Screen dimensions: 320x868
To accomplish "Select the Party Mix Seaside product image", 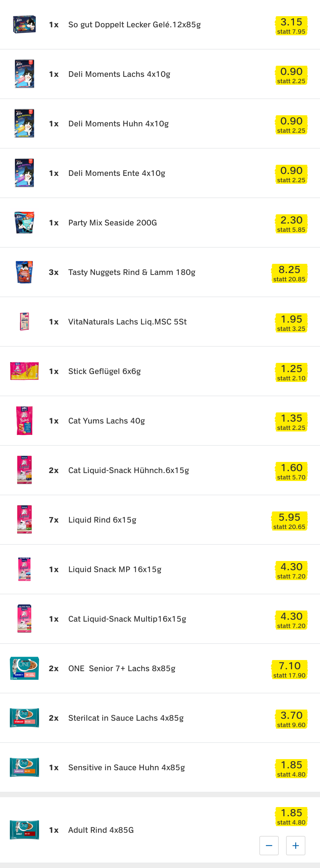I will (24, 223).
